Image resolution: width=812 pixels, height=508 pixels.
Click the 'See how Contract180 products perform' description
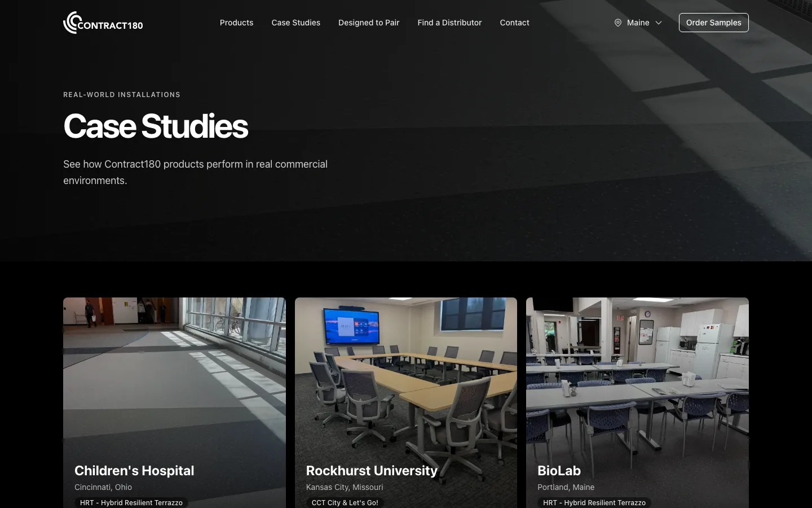195,172
